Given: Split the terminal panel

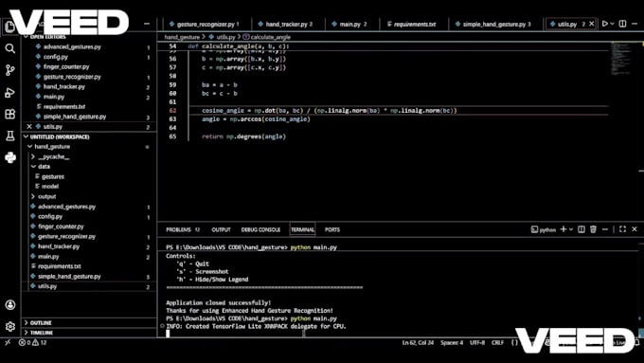Looking at the screenshot, I should [581, 229].
